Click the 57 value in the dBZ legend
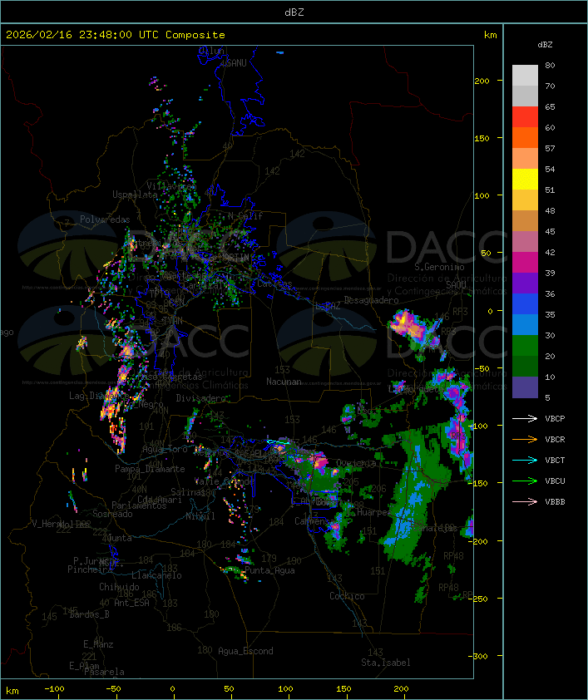 [x=550, y=148]
